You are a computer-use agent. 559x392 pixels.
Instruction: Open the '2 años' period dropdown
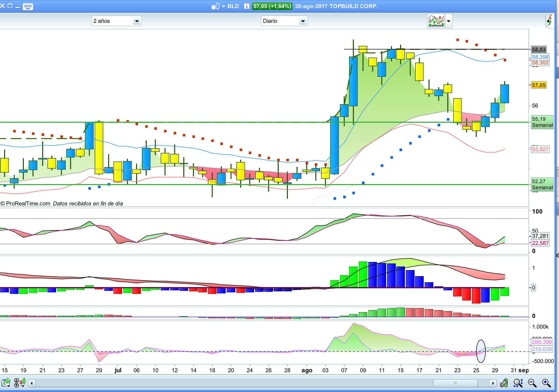coord(116,21)
